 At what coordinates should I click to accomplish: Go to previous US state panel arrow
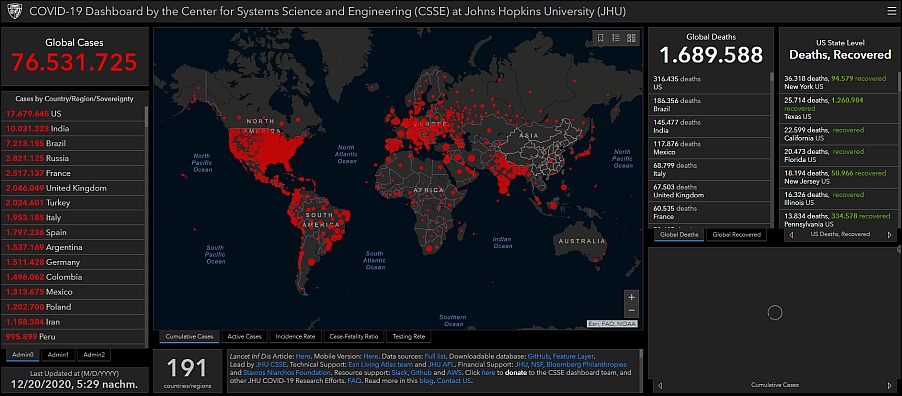[793, 235]
